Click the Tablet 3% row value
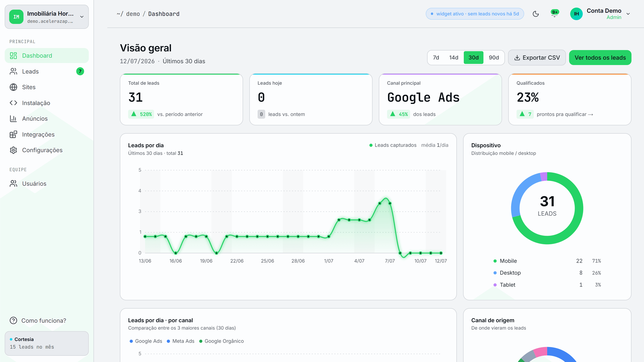The image size is (644, 362). (x=598, y=285)
